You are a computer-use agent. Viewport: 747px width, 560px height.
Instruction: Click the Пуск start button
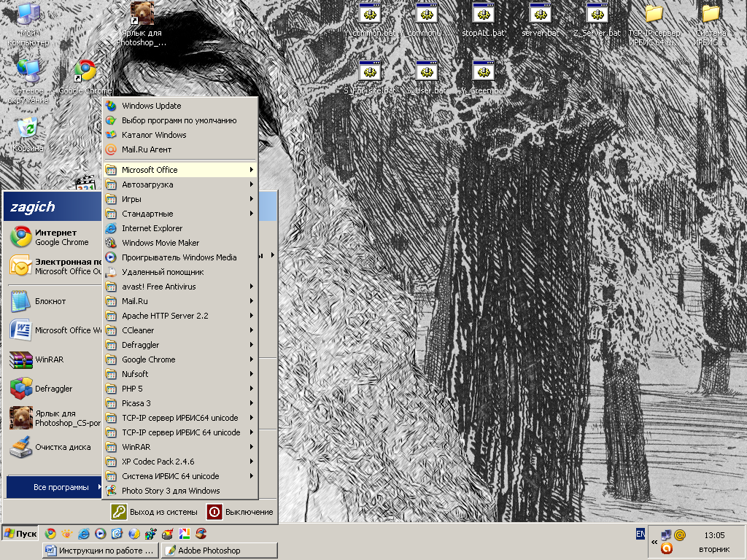pos(20,534)
